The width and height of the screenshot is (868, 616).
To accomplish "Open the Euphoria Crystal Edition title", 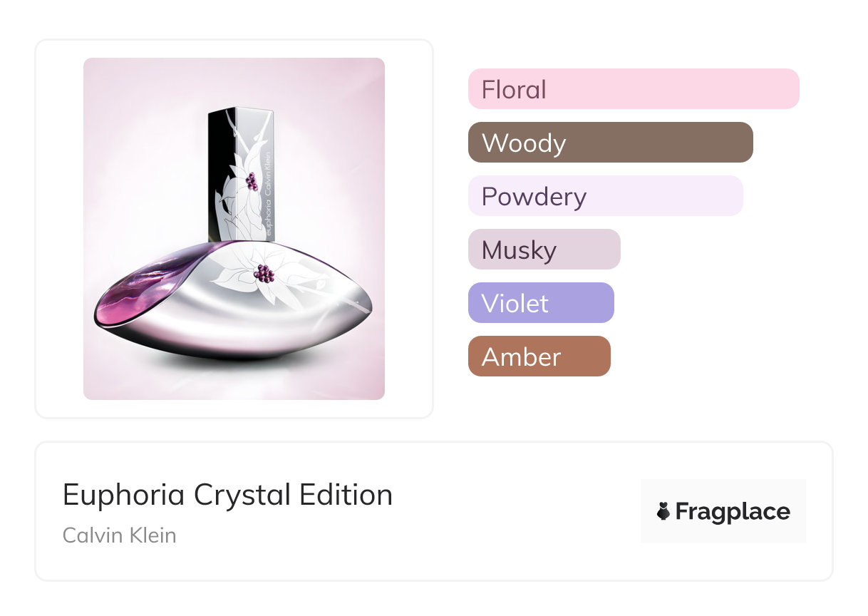I will pos(227,495).
